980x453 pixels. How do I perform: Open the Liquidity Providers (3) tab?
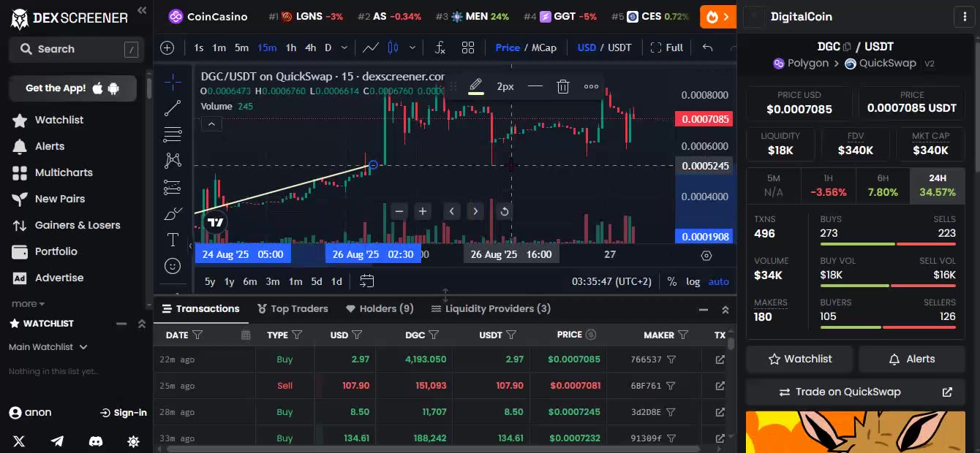[491, 308]
